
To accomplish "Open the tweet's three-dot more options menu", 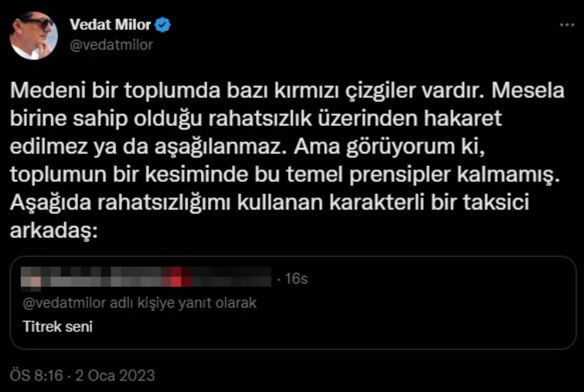I will coord(567,25).
